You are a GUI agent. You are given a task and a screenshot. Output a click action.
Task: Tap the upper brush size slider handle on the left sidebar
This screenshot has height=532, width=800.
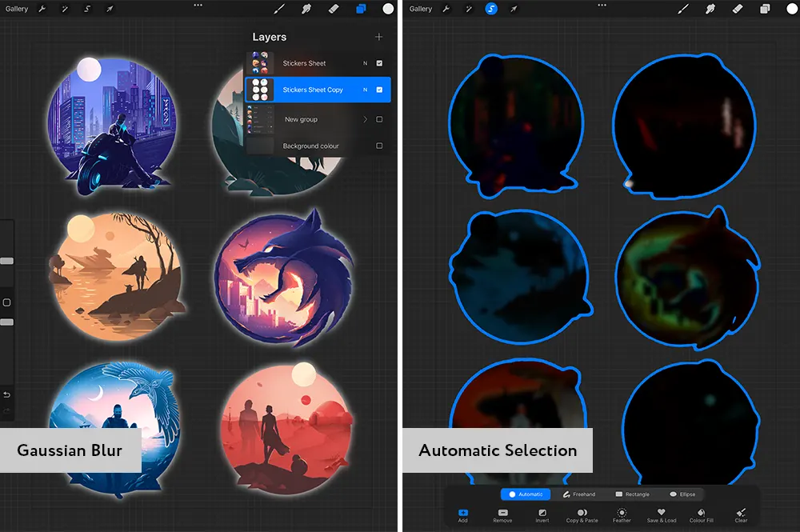click(x=6, y=261)
